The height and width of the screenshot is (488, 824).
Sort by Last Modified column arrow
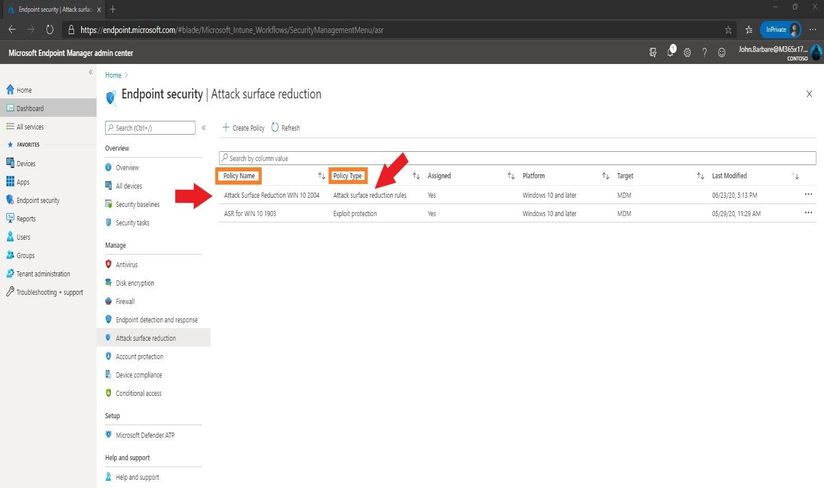[x=796, y=176]
